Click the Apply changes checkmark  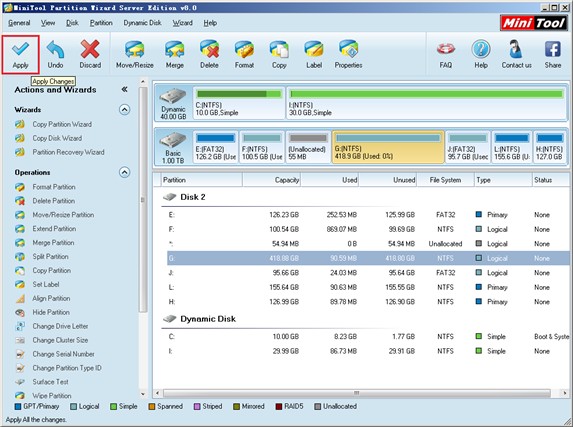pos(20,54)
